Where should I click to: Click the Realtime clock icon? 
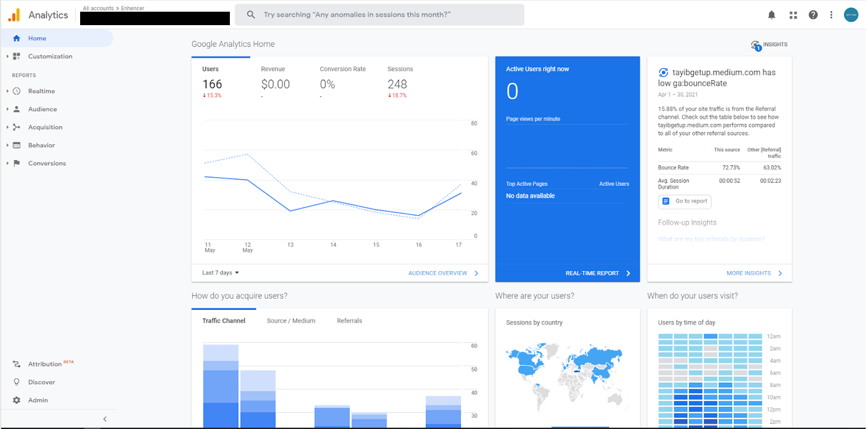click(x=16, y=91)
